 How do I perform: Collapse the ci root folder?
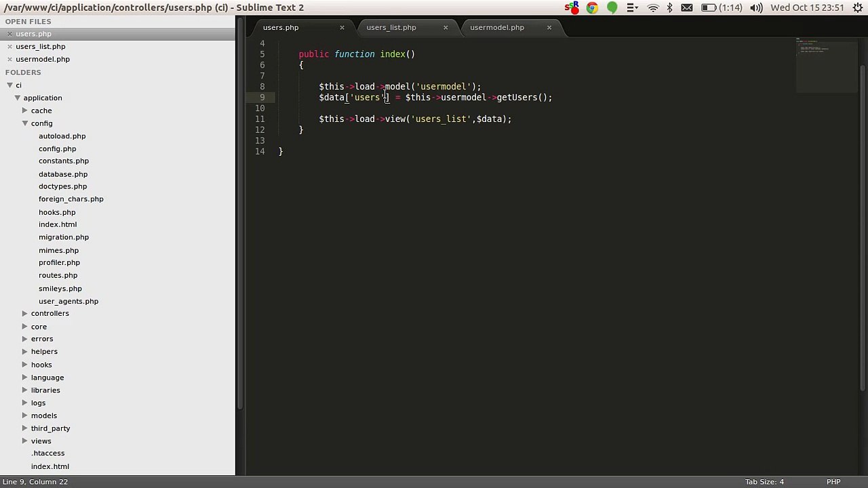9,85
